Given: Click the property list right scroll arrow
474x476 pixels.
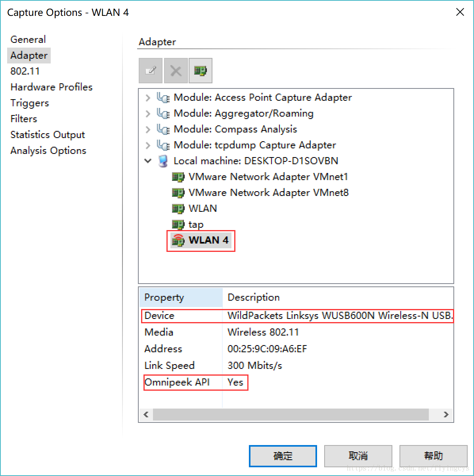Looking at the screenshot, I should [446, 415].
